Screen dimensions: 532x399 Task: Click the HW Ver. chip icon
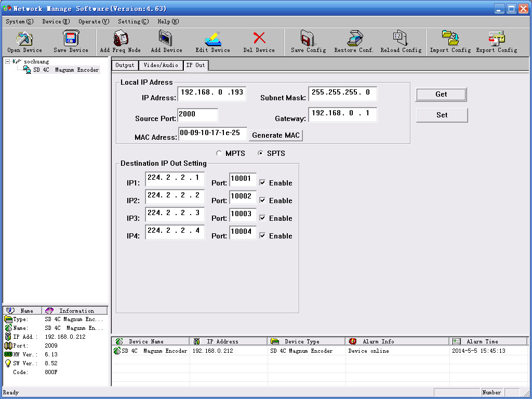click(8, 354)
